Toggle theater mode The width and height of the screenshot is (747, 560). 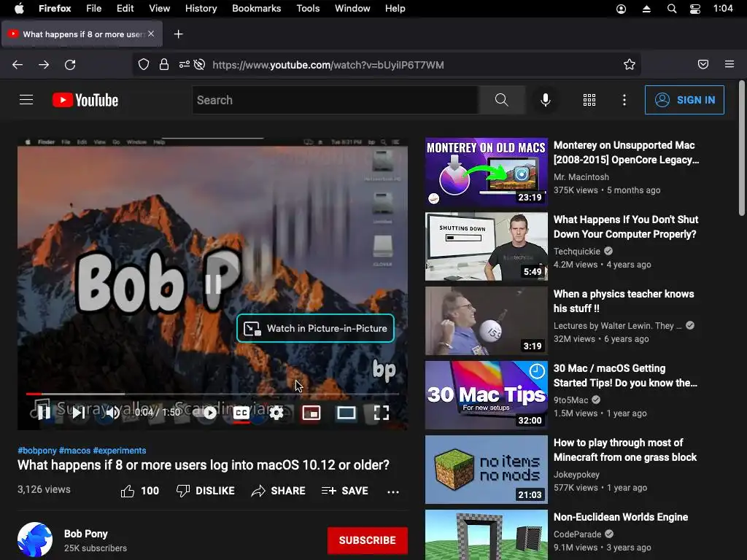tap(347, 413)
